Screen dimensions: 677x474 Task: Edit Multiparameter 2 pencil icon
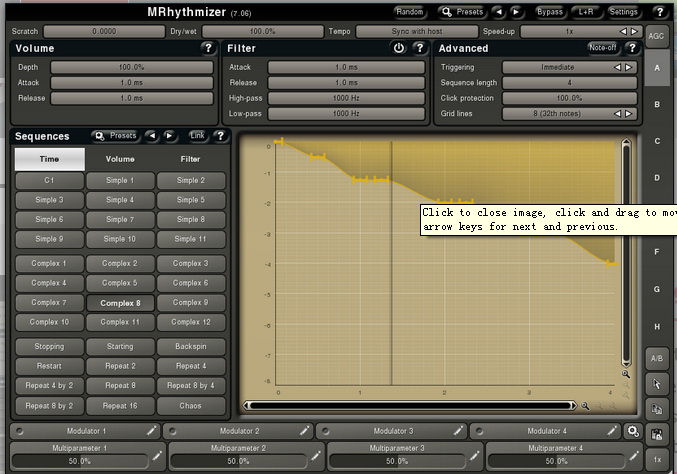316,455
